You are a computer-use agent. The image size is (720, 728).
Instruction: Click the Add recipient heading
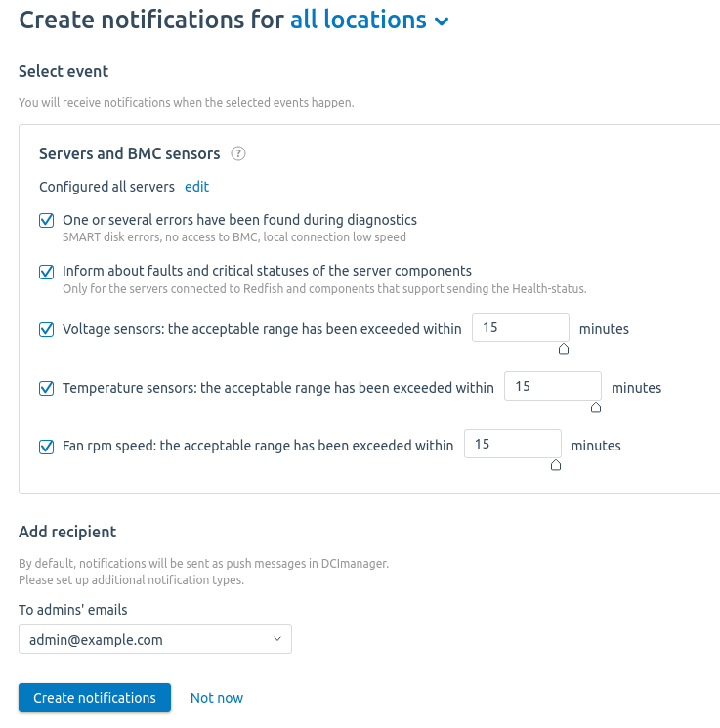click(x=67, y=532)
